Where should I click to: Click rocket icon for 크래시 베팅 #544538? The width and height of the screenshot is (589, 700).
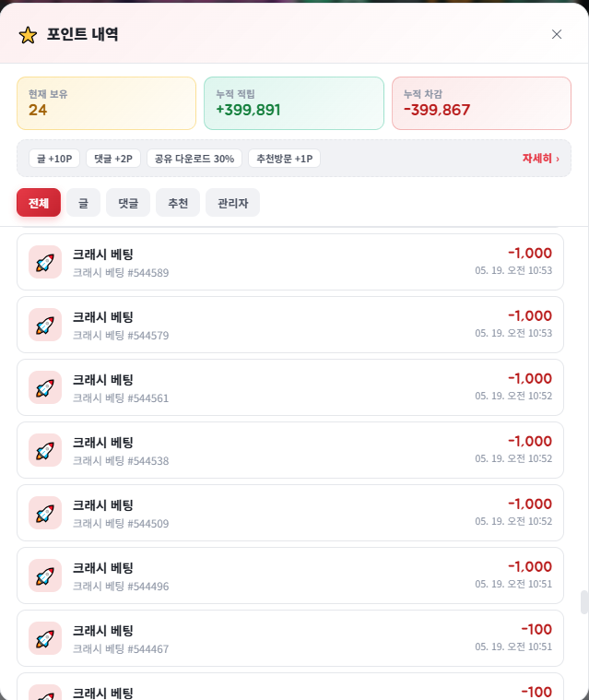(x=45, y=450)
